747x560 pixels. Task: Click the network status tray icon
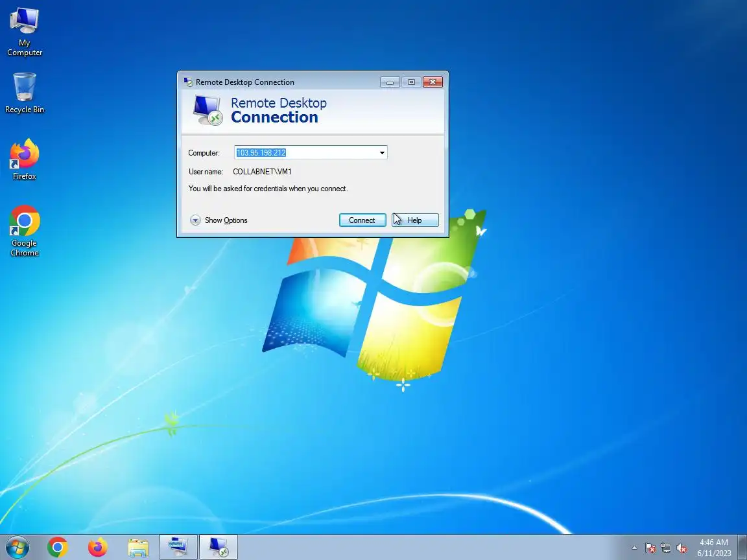point(666,548)
